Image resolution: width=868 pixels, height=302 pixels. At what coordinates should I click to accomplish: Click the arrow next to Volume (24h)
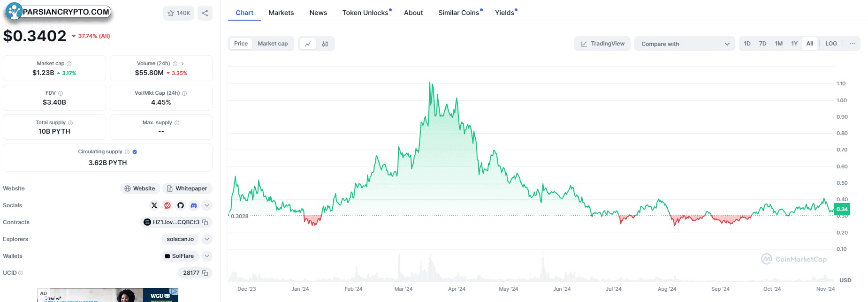tap(183, 64)
